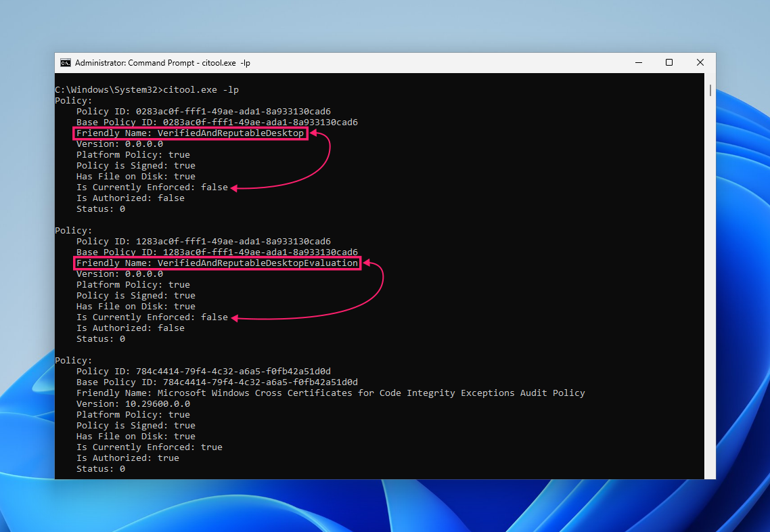770x532 pixels.
Task: Select Policy ID 0283ac0f-fff1-49ae-ada1-8a933130cad6 line
Action: (203, 112)
